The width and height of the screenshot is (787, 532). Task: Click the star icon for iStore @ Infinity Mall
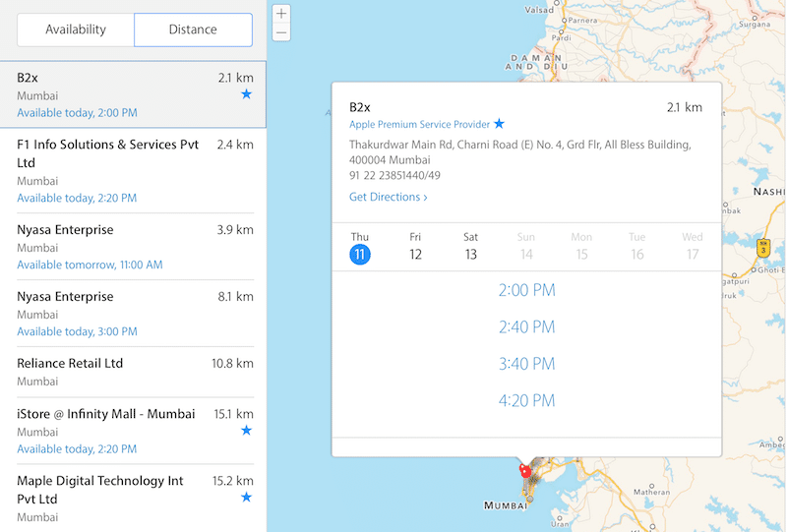(246, 431)
